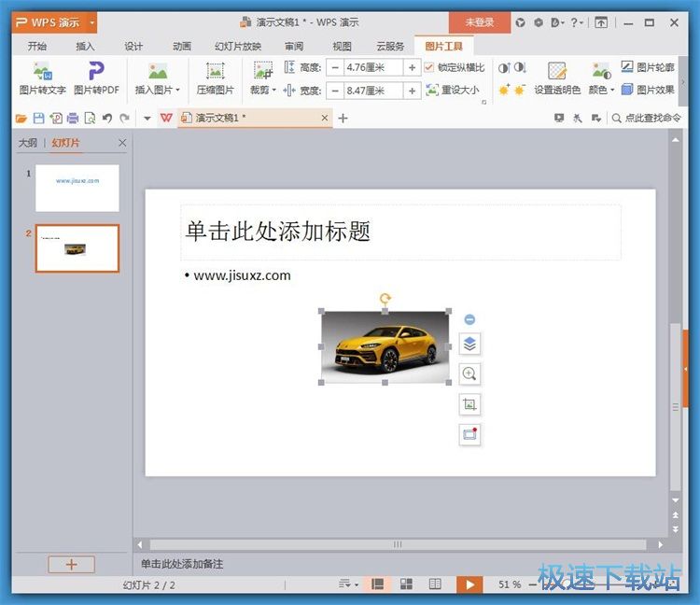Click 重设大小 reset size button
Viewport: 700px width, 605px height.
coord(454,91)
